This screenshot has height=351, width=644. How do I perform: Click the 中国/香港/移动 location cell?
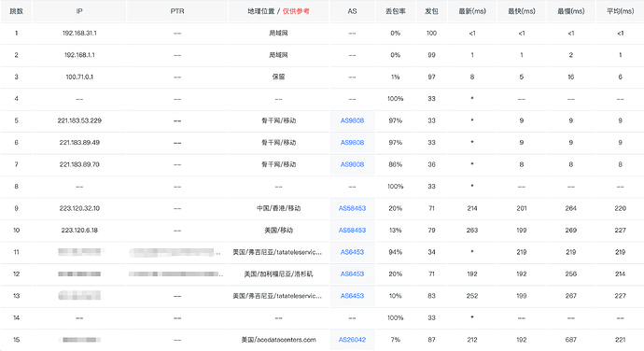(x=278, y=208)
